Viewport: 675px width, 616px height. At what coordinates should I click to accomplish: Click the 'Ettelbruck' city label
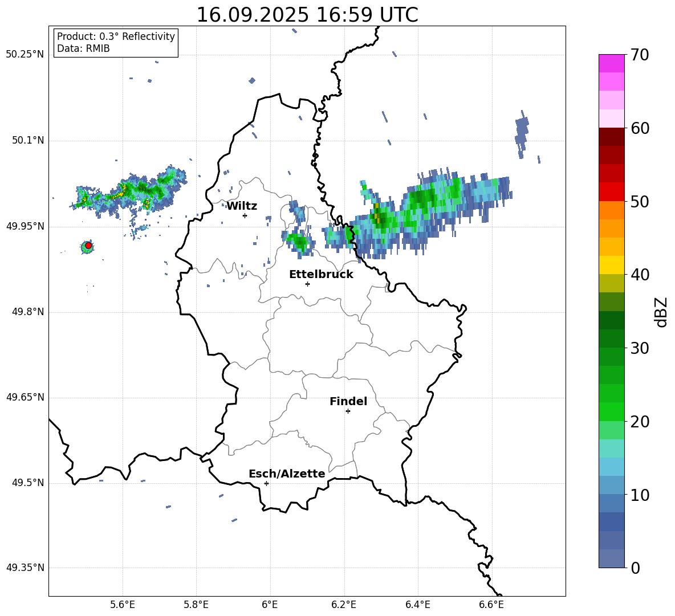click(321, 275)
